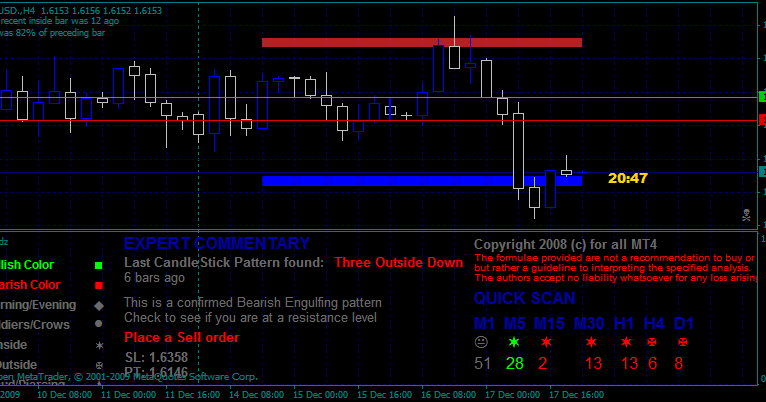Screen dimensions: 766x402
Task: Click the '6 bars ago' text
Action: pyautogui.click(x=154, y=278)
